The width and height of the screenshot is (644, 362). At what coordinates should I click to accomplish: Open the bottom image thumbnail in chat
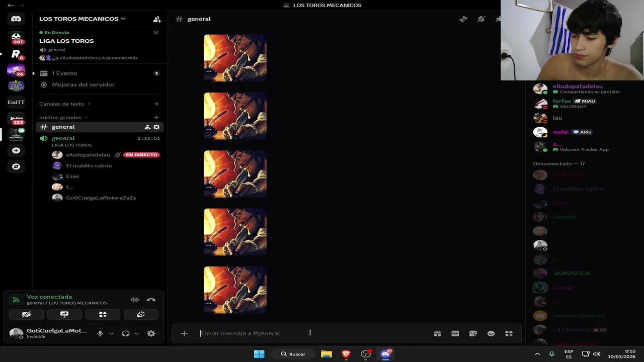tap(235, 290)
